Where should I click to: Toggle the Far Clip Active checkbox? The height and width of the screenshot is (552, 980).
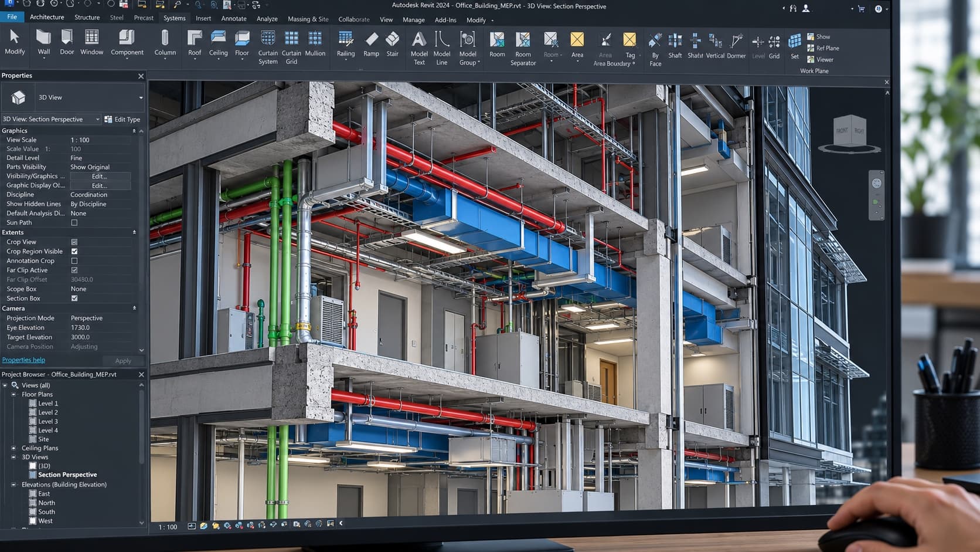tap(74, 270)
